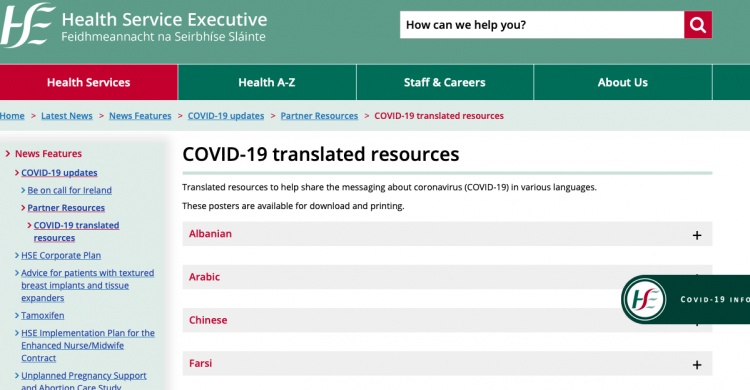750x390 pixels.
Task: Expand the Albanian section plus icon
Action: click(x=697, y=235)
